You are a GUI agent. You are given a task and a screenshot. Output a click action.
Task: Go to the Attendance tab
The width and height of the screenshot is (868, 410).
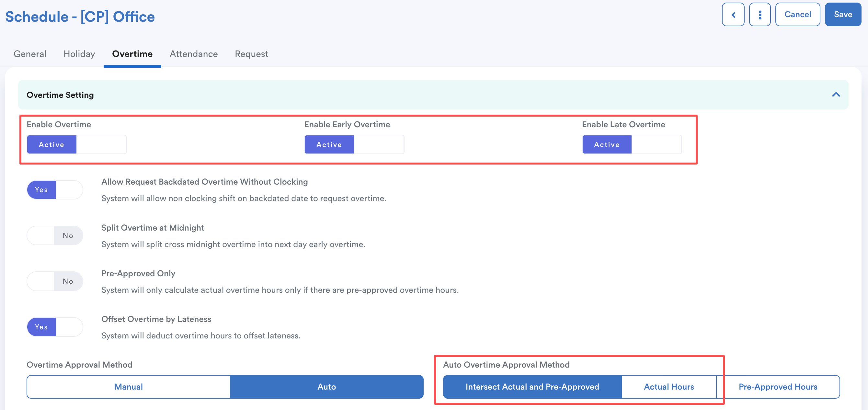tap(193, 54)
